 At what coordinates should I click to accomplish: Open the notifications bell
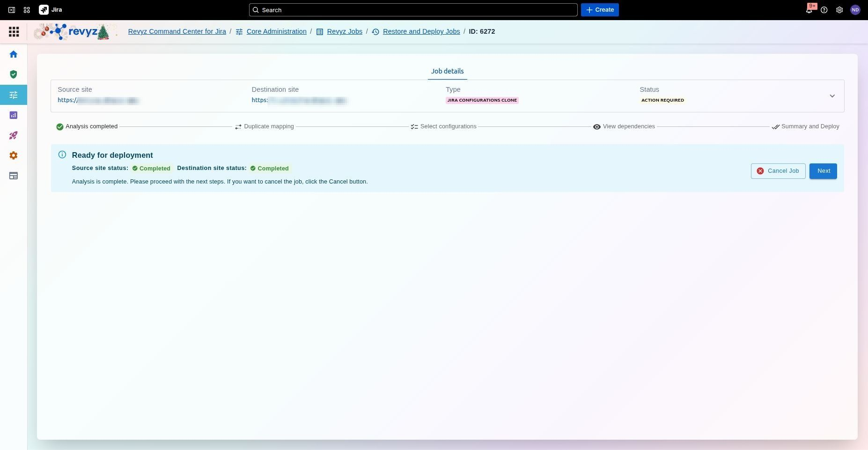809,10
